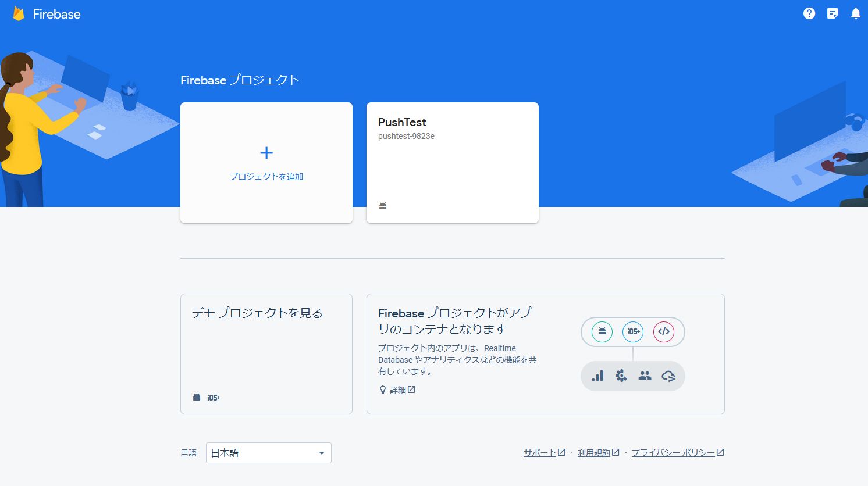Open the 利用規約 link

tap(594, 453)
